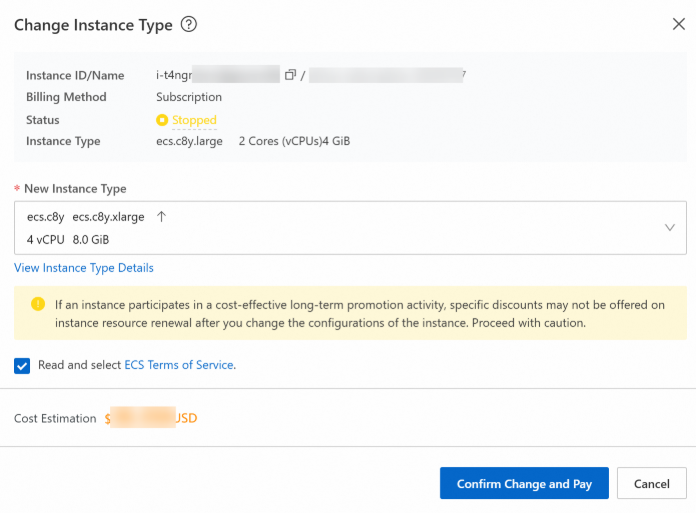Click the instance ID starting with i-t4ngr
The height and width of the screenshot is (513, 696).
coord(217,75)
